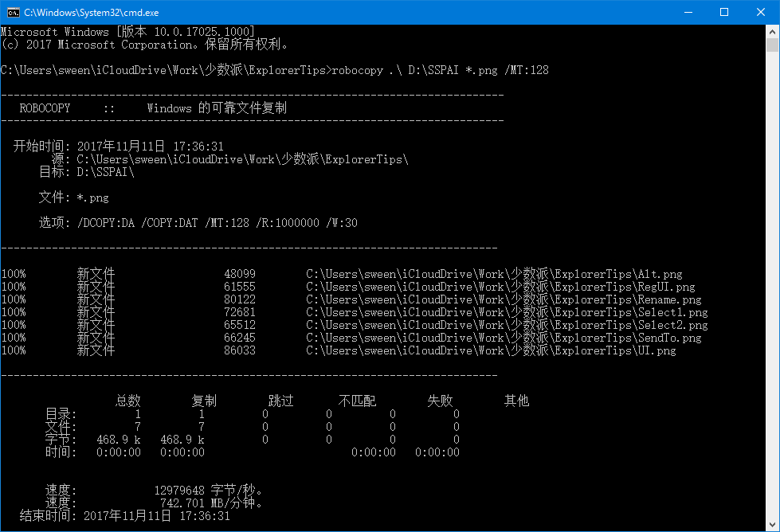Click file size value 48099

click(x=240, y=274)
